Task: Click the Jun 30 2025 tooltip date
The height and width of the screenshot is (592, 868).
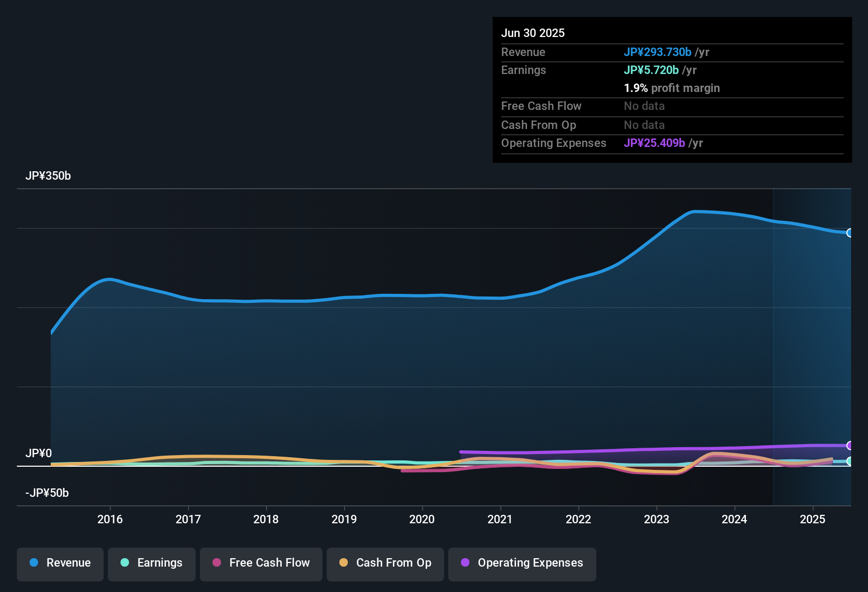Action: [533, 33]
